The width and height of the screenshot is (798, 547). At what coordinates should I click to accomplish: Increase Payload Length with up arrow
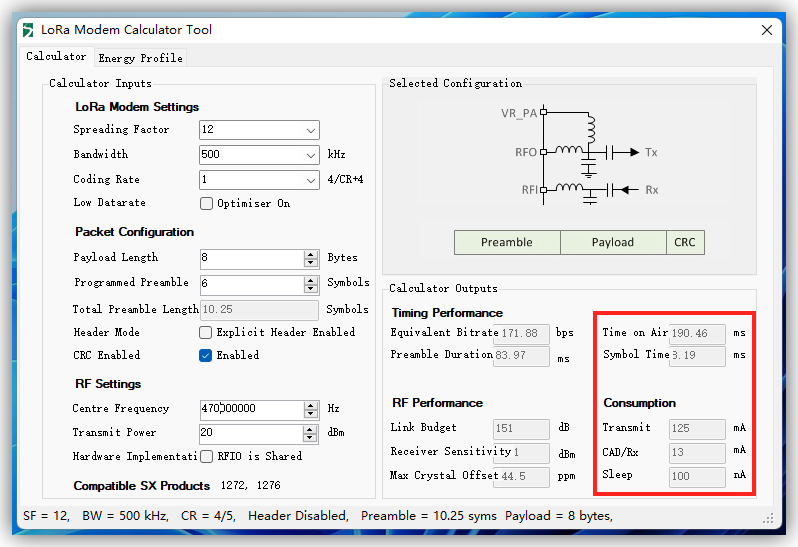(311, 254)
